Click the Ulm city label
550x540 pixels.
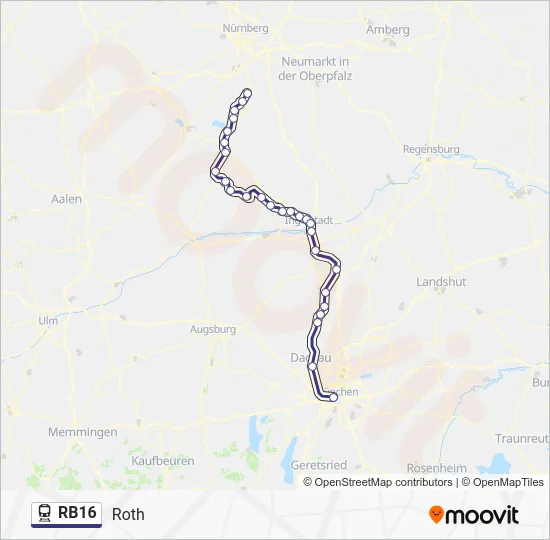[48, 321]
